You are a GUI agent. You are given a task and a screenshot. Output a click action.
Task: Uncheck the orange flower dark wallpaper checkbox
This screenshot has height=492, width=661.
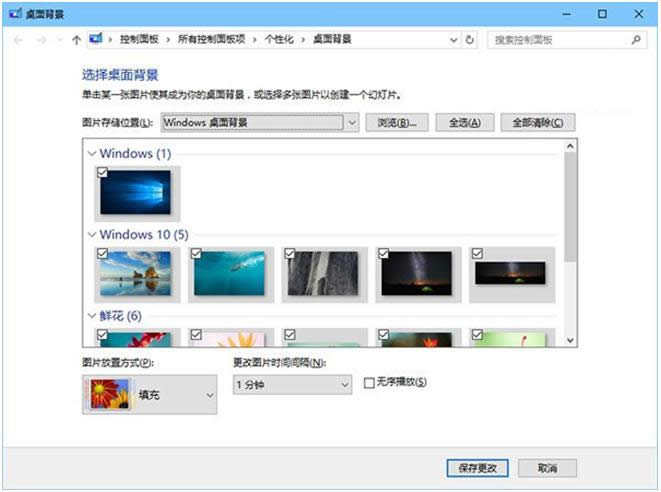[x=383, y=334]
